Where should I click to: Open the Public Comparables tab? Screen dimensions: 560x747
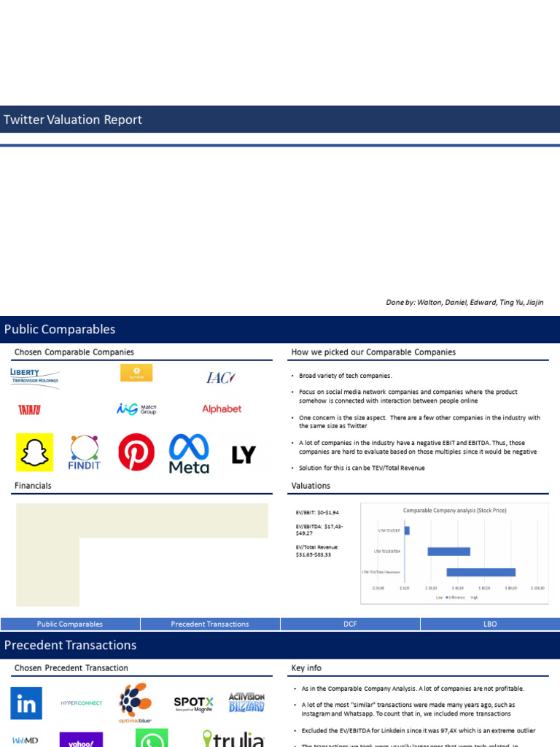coord(70,624)
